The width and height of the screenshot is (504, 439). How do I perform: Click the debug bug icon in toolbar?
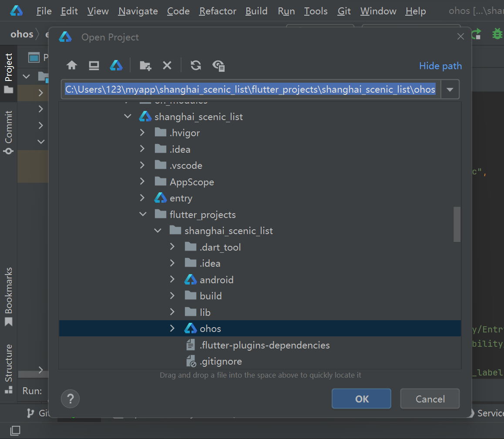(497, 34)
